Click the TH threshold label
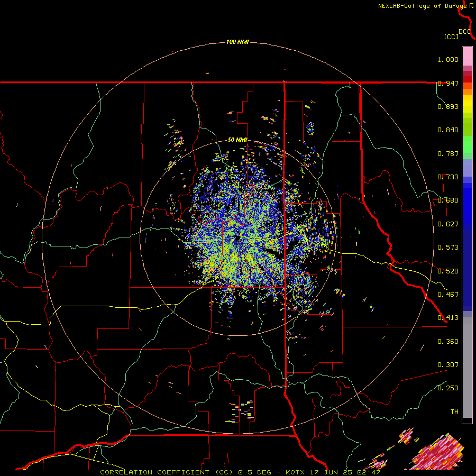Viewport: 476px width, 476px height. (454, 412)
